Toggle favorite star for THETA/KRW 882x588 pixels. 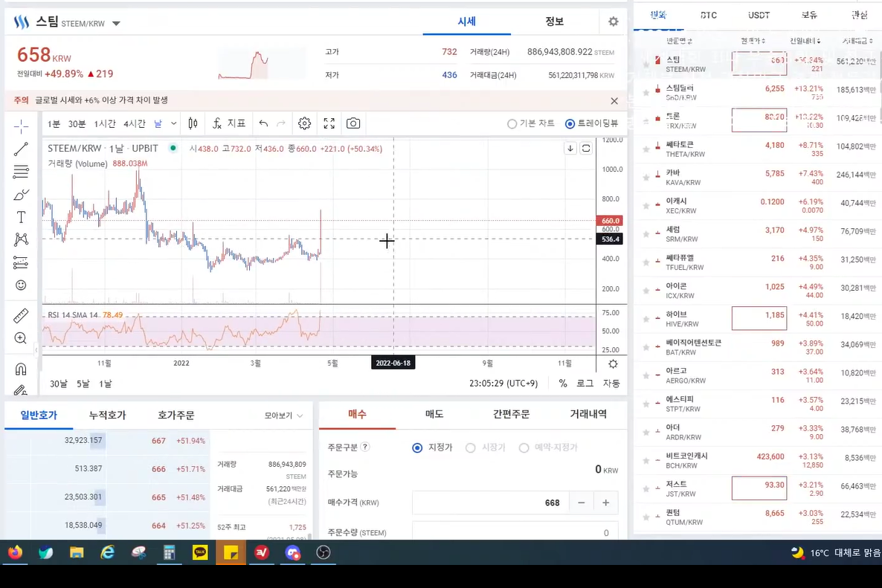pyautogui.click(x=646, y=149)
